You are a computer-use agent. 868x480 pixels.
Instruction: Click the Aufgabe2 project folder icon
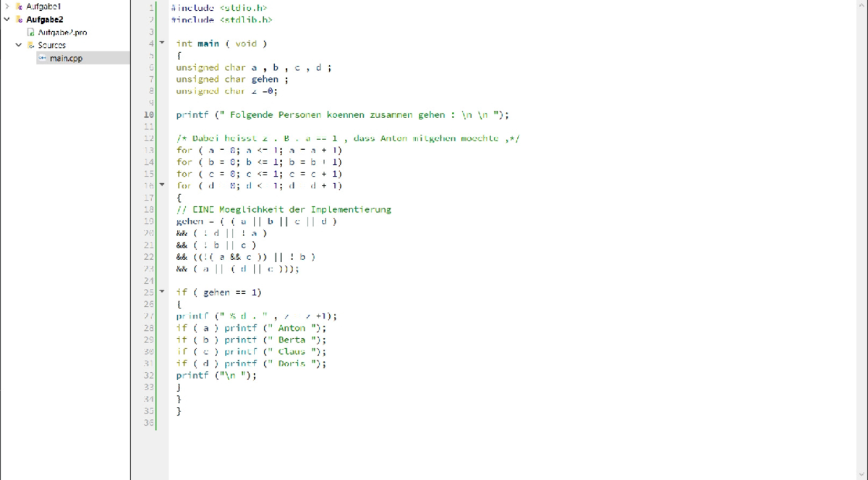(x=19, y=20)
